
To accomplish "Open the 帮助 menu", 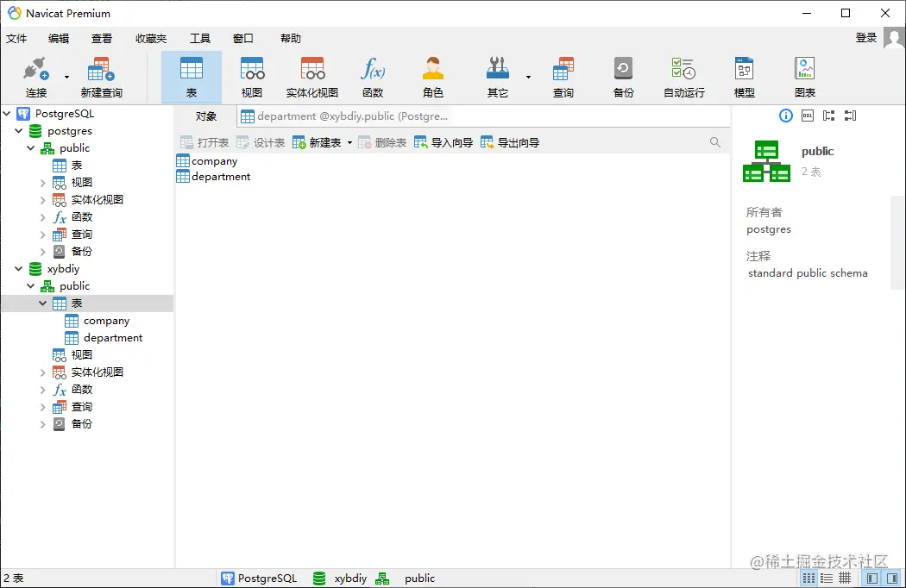I will click(x=291, y=38).
